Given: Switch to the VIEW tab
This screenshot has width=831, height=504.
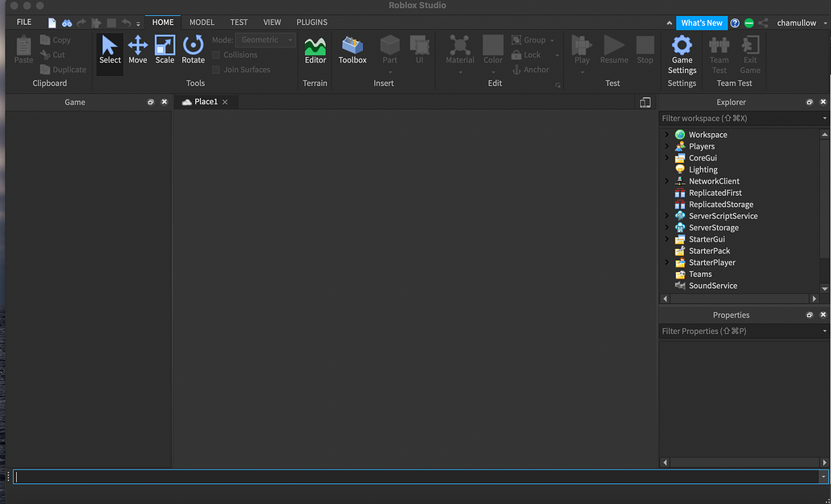Looking at the screenshot, I should tap(272, 22).
